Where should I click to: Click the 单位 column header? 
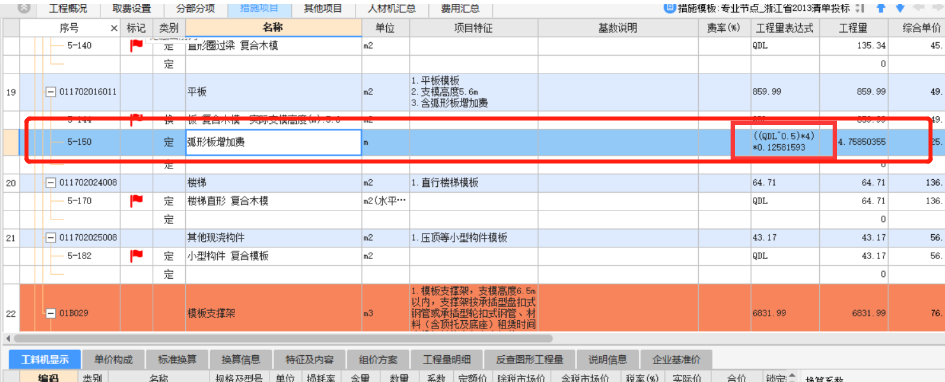[385, 28]
